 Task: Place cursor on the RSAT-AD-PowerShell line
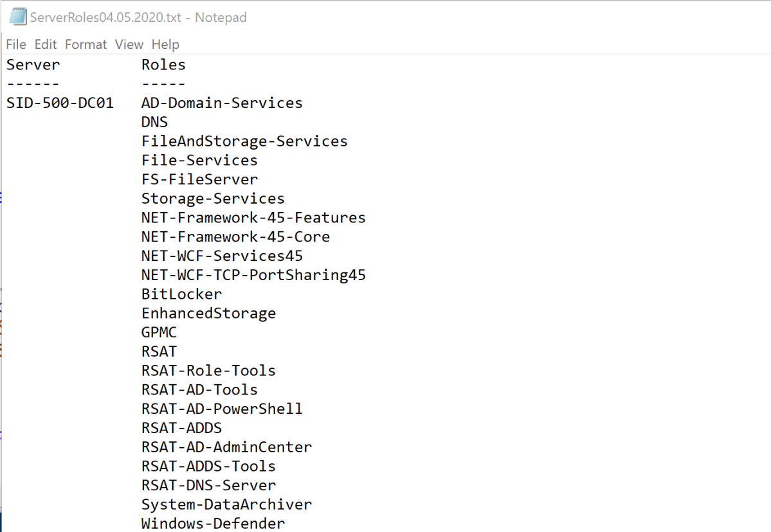pos(222,409)
